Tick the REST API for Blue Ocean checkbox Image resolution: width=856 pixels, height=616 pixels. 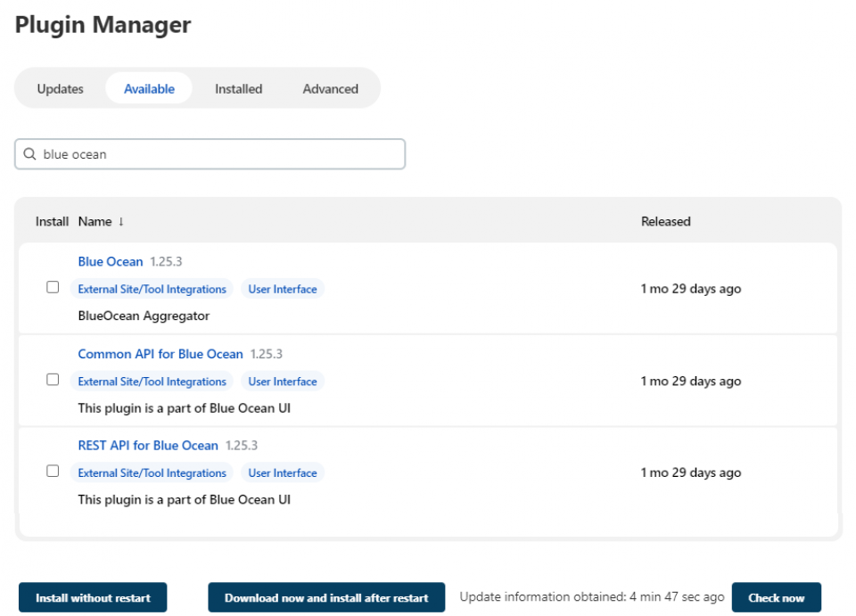coord(53,471)
